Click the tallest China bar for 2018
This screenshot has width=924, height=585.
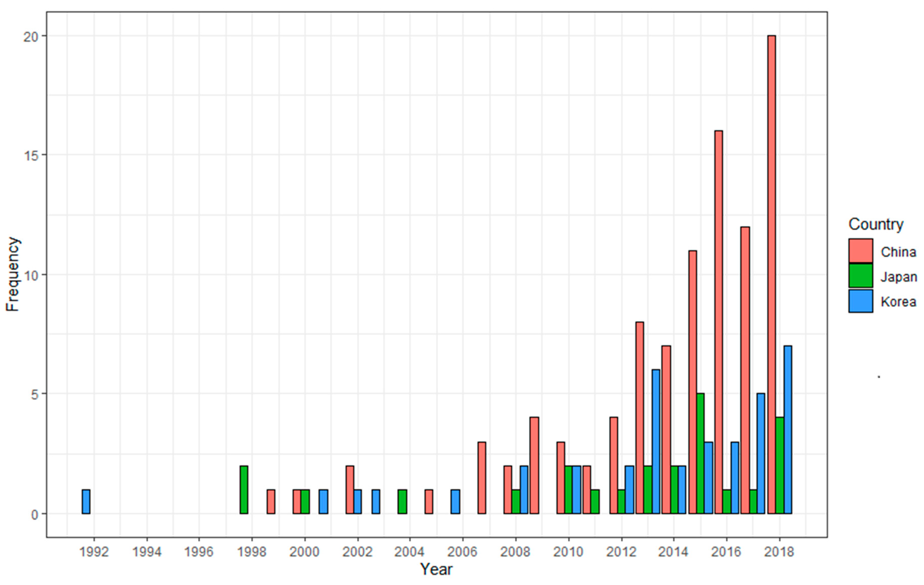pyautogui.click(x=771, y=274)
